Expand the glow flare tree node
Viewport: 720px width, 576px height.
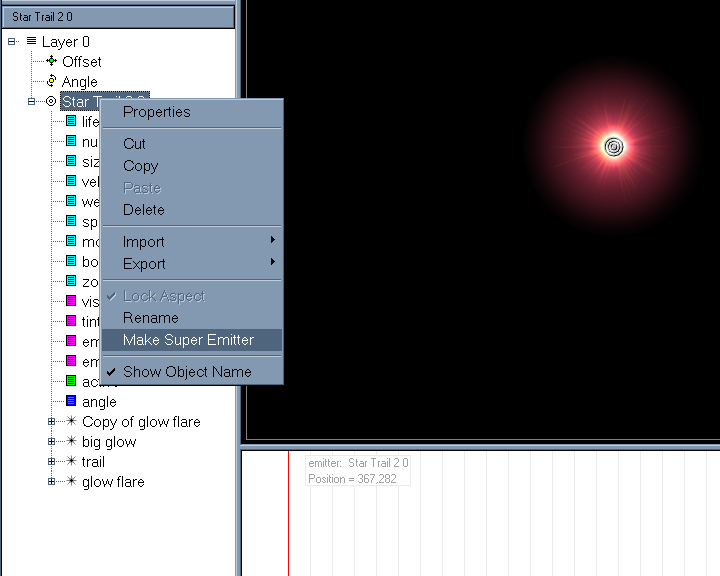pyautogui.click(x=52, y=482)
